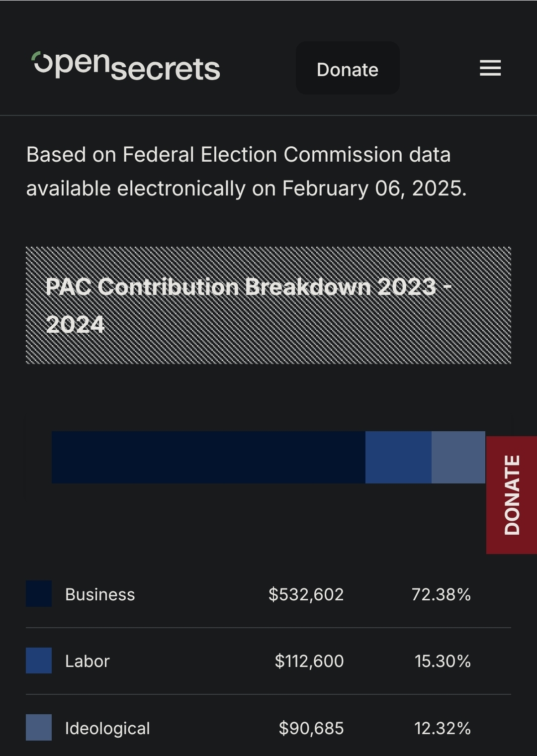The image size is (537, 756).
Task: Click the Ideological legend color swatch
Action: point(39,727)
